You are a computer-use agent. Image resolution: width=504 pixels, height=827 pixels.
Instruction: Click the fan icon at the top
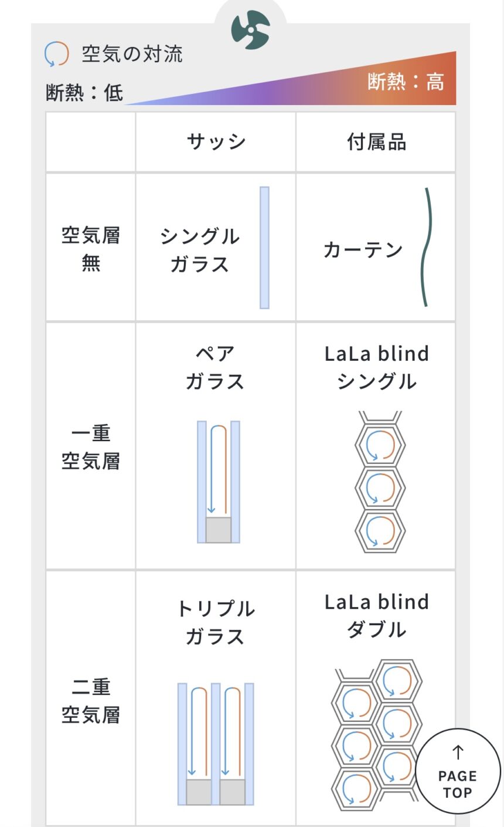click(250, 29)
